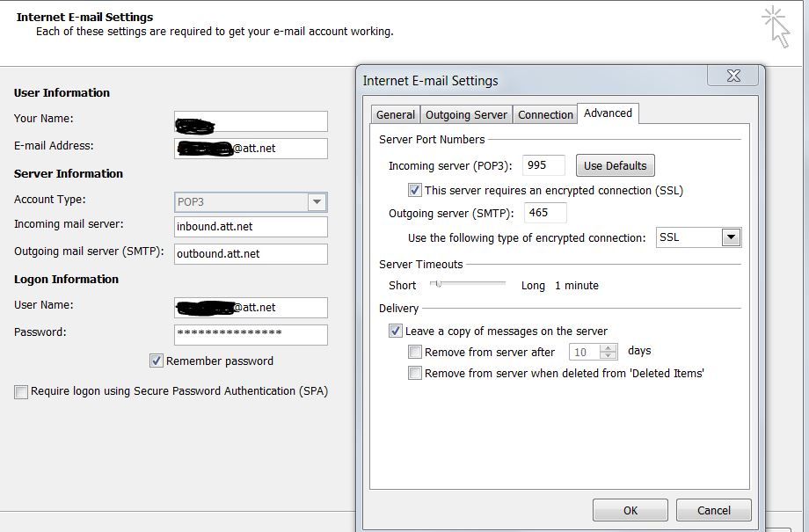Select the Connection tab
Image resolution: width=809 pixels, height=532 pixels.
[x=545, y=115]
